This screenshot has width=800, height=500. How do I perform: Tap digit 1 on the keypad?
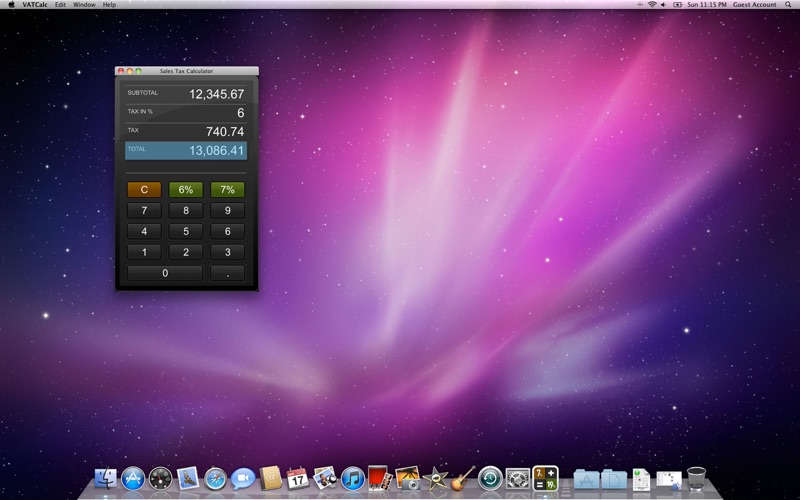click(144, 252)
